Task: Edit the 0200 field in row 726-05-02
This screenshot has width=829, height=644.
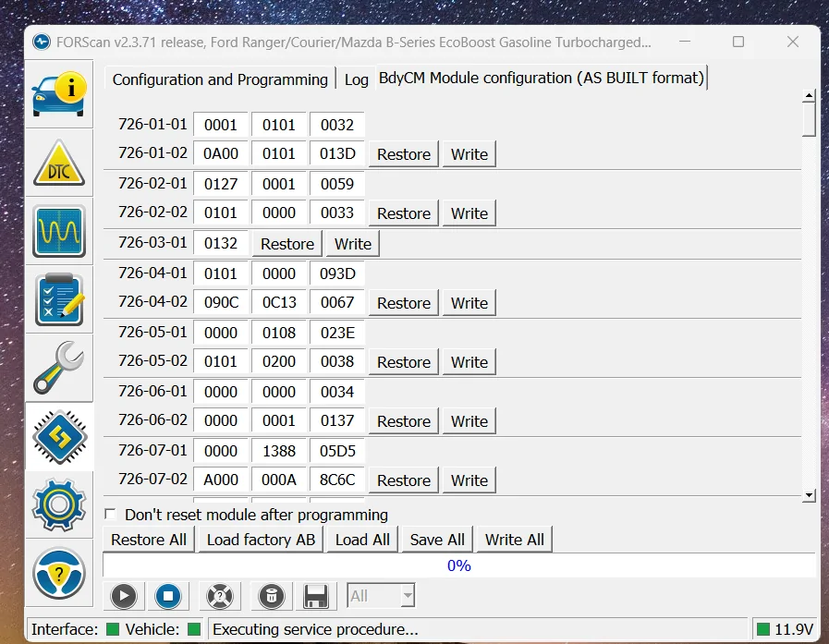Action: (279, 361)
